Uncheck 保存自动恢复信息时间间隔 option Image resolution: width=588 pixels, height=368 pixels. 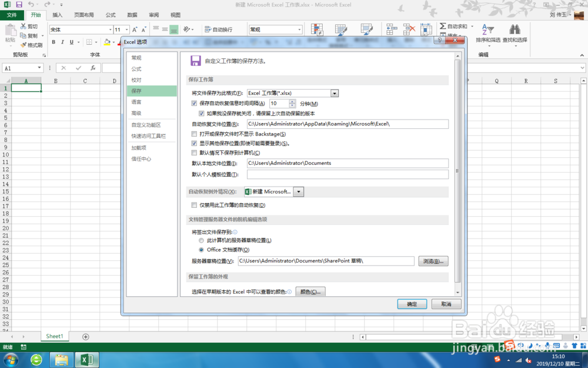click(x=194, y=104)
